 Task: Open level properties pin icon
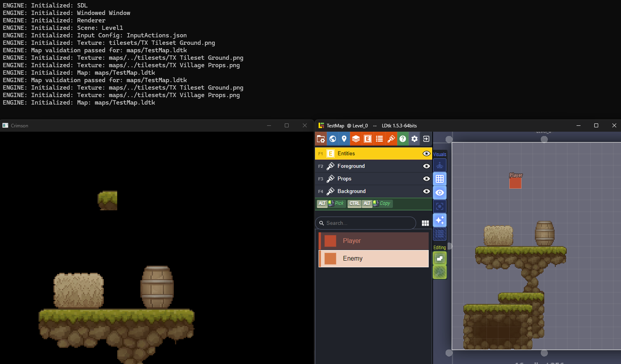344,139
